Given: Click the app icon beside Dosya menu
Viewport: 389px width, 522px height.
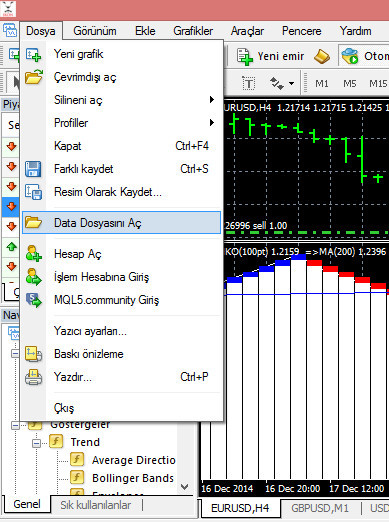Looking at the screenshot, I should 10,30.
